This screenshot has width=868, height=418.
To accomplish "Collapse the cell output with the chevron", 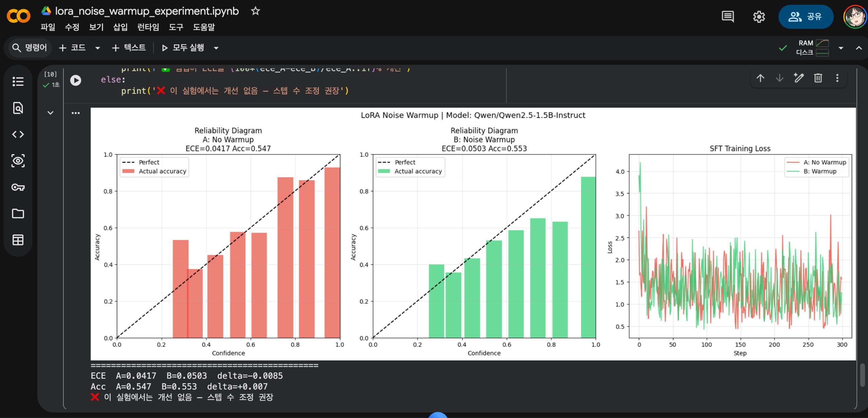I will pos(51,113).
